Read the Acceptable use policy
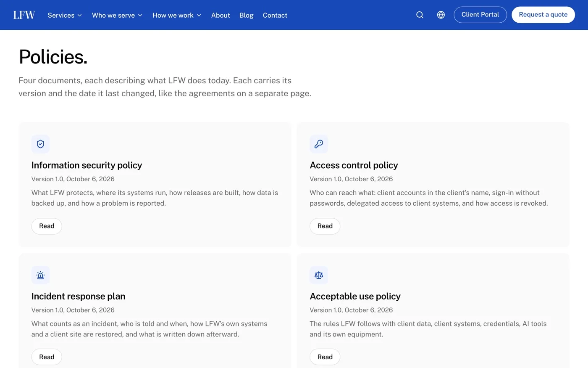 coord(325,357)
